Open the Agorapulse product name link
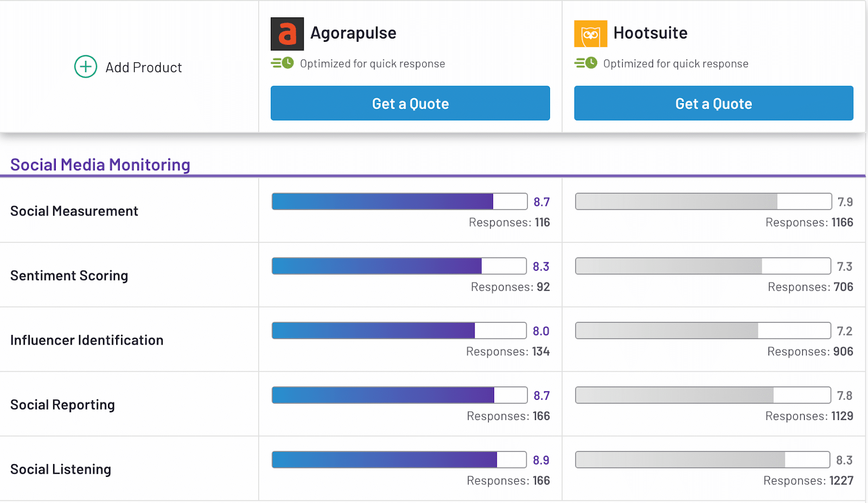The height and width of the screenshot is (503, 868). point(353,33)
